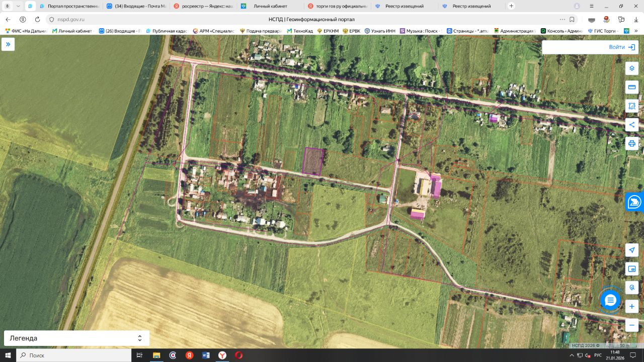Switch to the торги гов ру tab

point(338,6)
